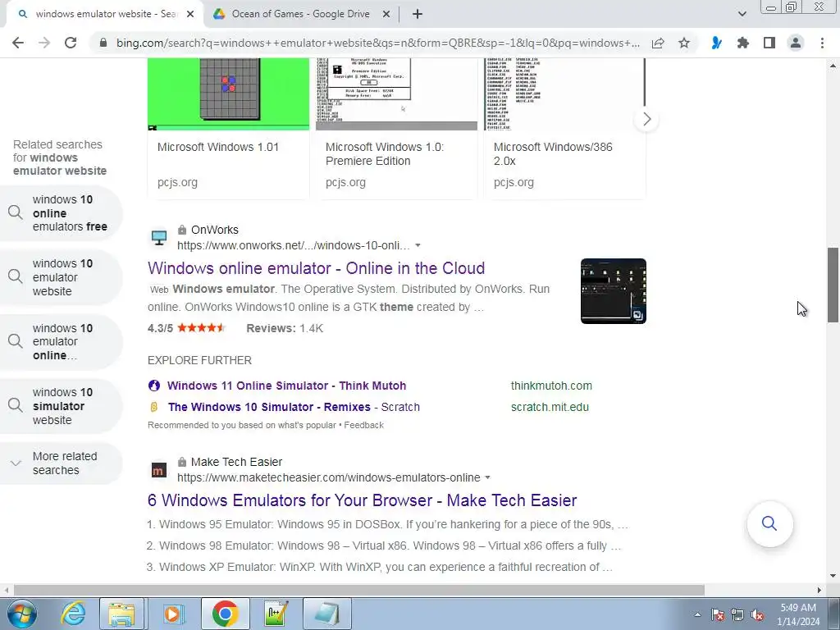Expand More related searches
This screenshot has height=630, width=840.
click(61, 463)
